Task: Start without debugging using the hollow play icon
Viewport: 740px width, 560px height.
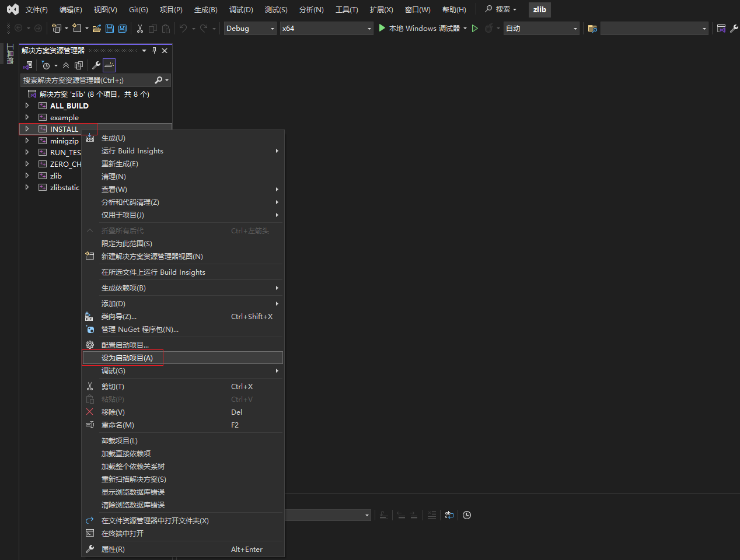Action: (x=475, y=29)
